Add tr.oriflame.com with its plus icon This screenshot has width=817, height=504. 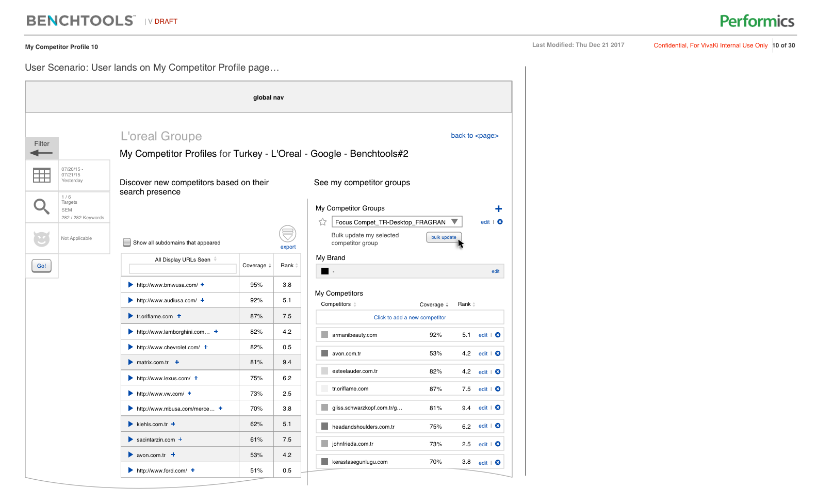(179, 316)
